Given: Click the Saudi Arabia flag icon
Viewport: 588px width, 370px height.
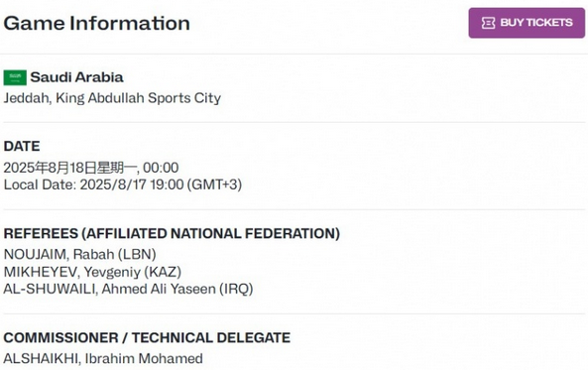Looking at the screenshot, I should click(x=15, y=77).
